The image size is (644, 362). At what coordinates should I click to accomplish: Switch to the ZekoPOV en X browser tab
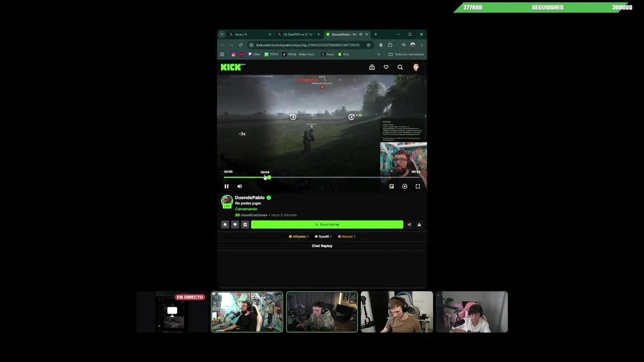coord(299,34)
